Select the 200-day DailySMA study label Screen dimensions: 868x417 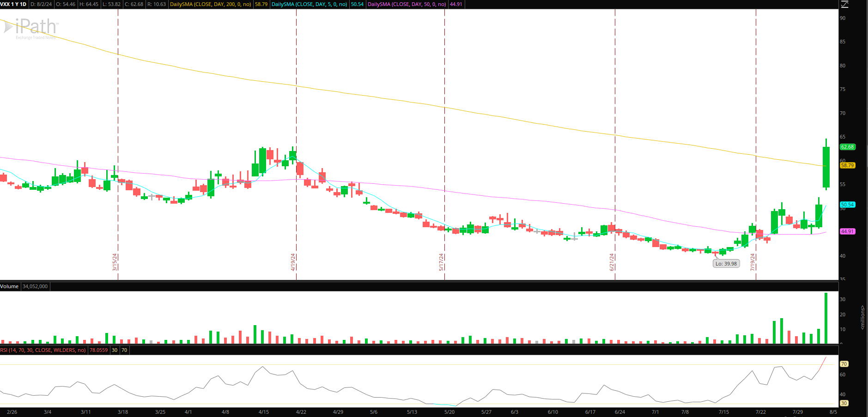211,4
